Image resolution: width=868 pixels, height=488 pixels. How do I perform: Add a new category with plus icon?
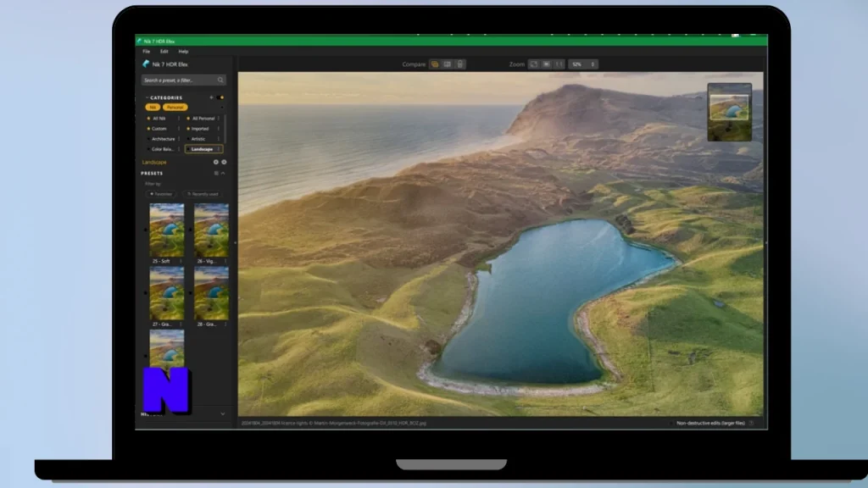[x=211, y=97]
